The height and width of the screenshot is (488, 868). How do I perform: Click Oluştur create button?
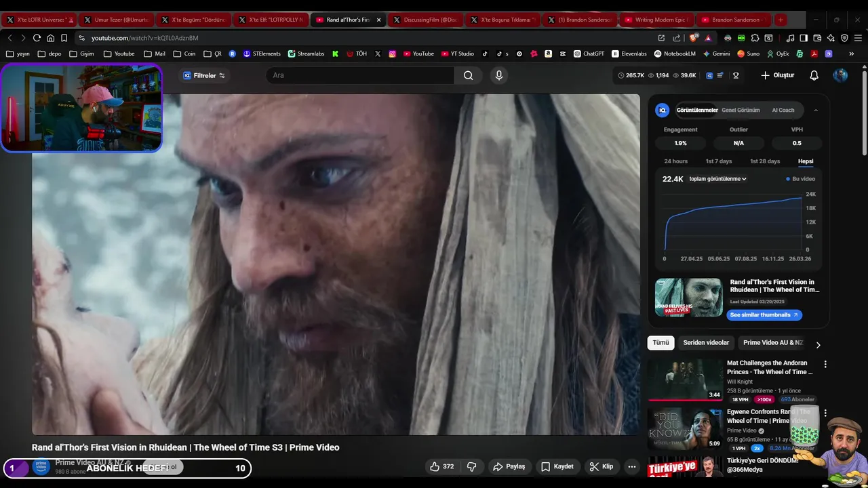pyautogui.click(x=777, y=75)
